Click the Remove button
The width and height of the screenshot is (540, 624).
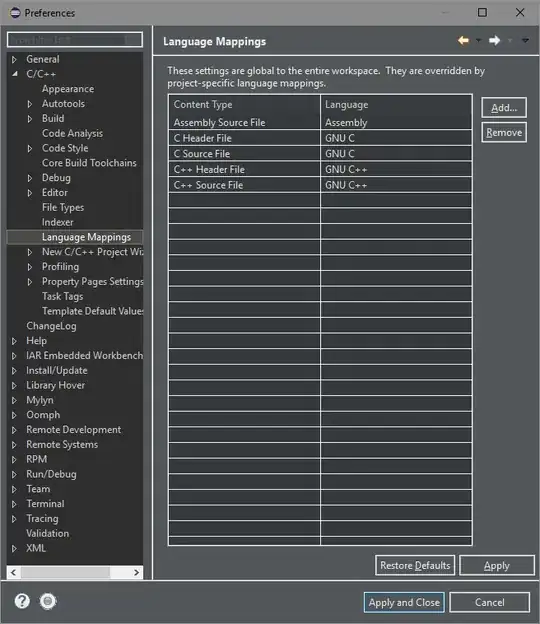tap(504, 133)
